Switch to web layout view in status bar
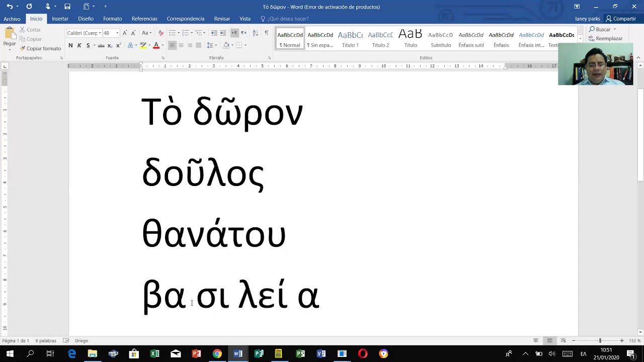This screenshot has width=644, height=362. [563, 340]
